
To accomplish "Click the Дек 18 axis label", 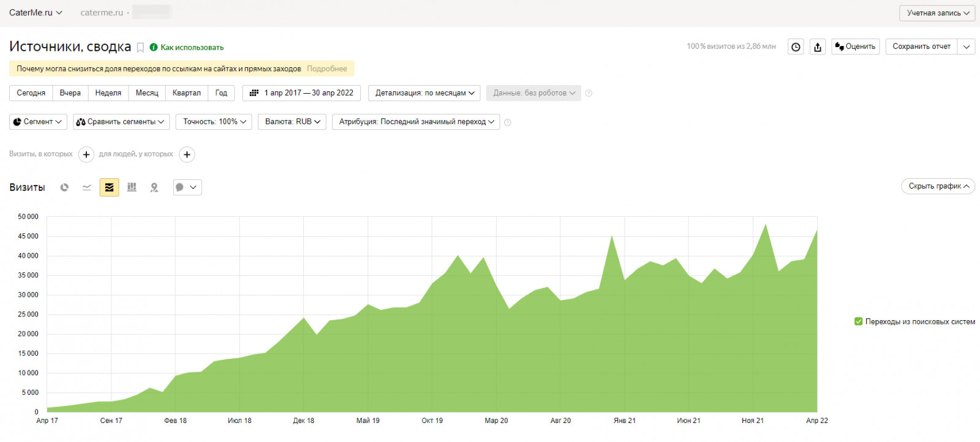I will click(x=304, y=421).
